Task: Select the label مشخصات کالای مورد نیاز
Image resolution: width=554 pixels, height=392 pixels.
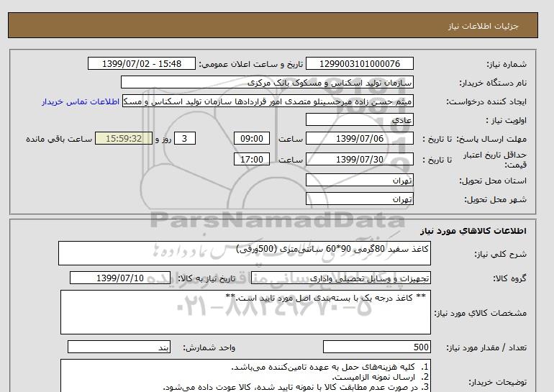Action: pos(480,313)
